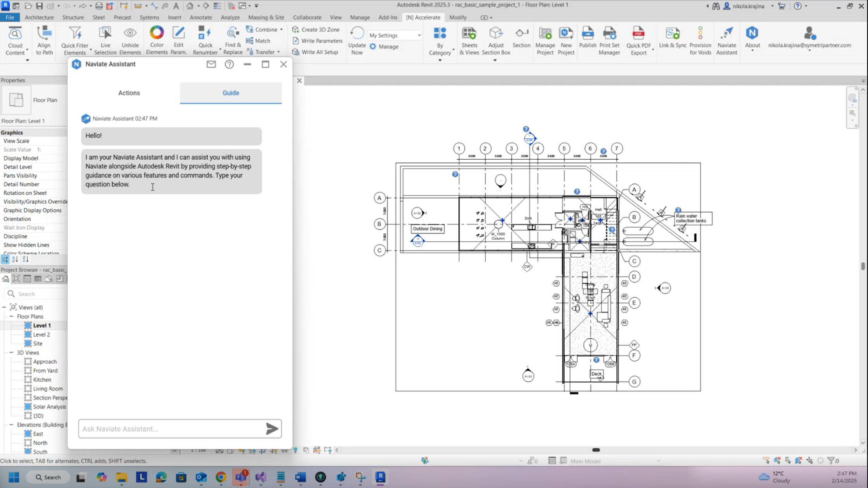Toggle sort ascending icon in Properties
The image size is (868, 488).
point(15,259)
